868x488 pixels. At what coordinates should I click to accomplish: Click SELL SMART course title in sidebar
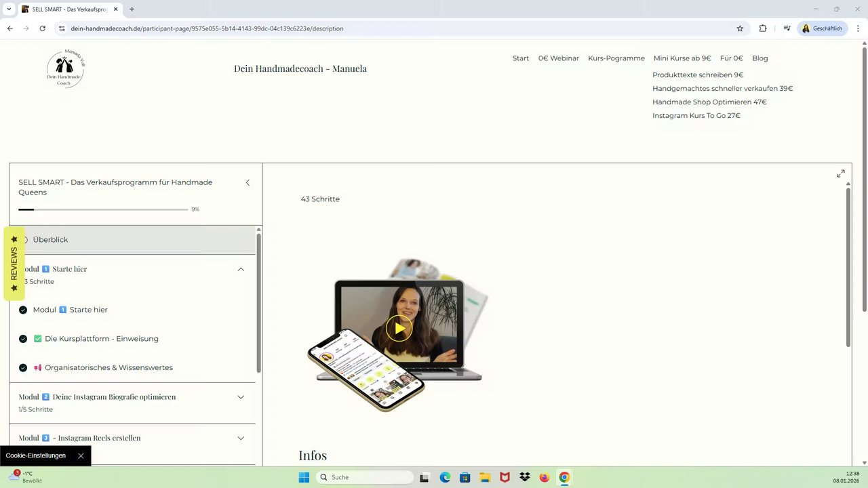click(x=115, y=187)
